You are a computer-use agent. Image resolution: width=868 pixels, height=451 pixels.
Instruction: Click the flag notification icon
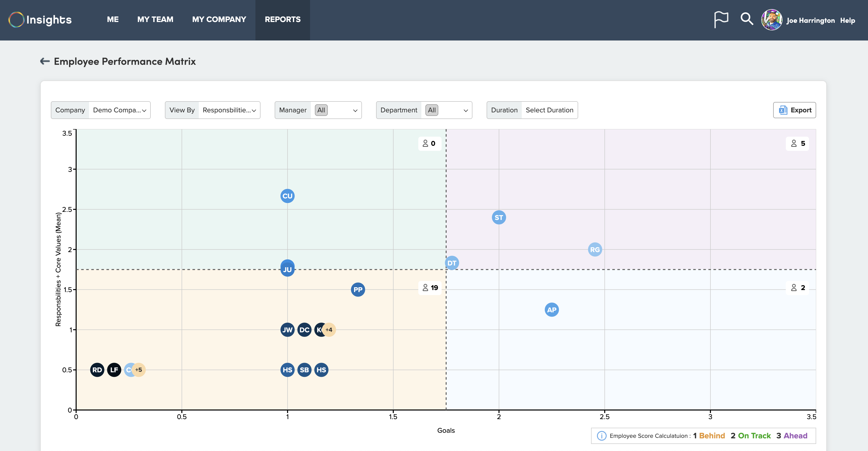coord(721,19)
